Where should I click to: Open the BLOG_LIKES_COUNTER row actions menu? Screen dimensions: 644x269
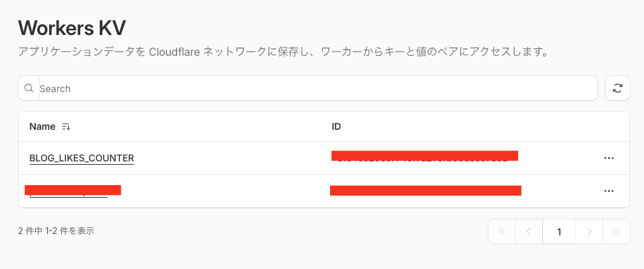coord(609,157)
